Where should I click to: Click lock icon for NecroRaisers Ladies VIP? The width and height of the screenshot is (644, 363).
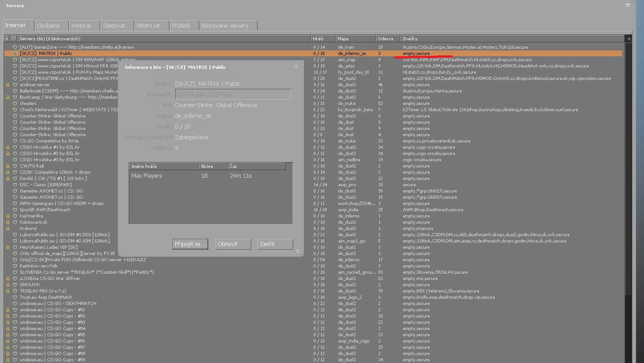click(x=8, y=247)
